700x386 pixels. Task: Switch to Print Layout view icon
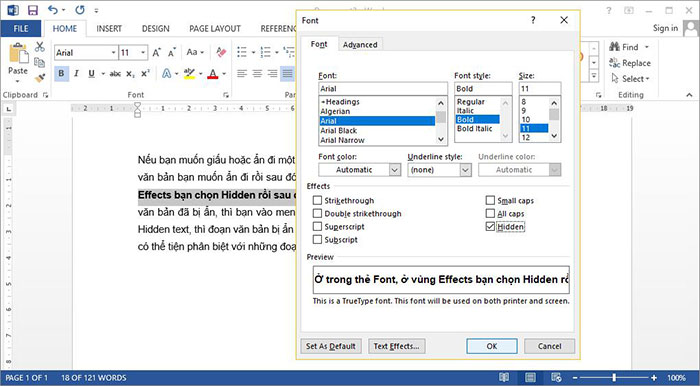(530, 377)
